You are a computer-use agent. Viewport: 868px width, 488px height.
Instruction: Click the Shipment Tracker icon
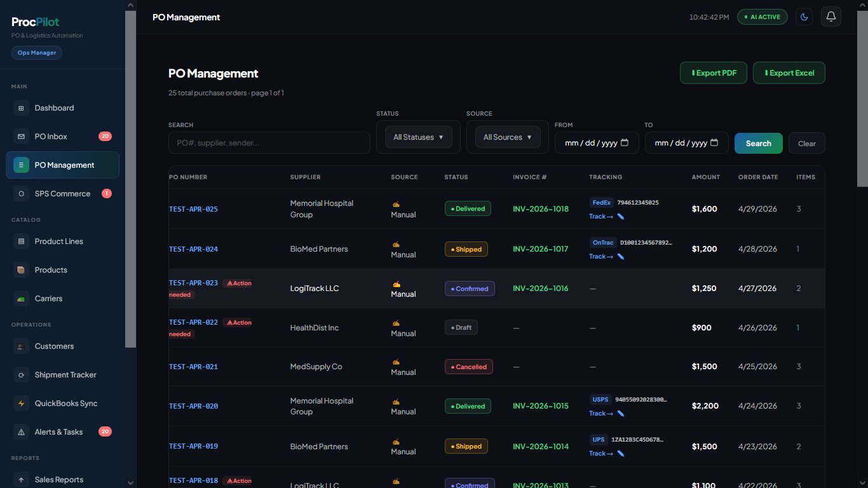(x=21, y=375)
